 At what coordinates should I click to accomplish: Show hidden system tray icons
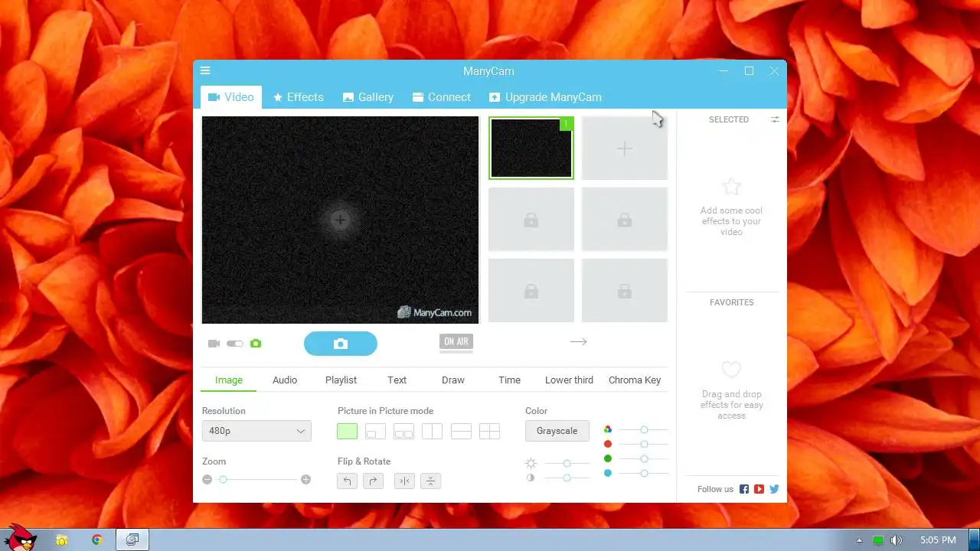pos(859,540)
